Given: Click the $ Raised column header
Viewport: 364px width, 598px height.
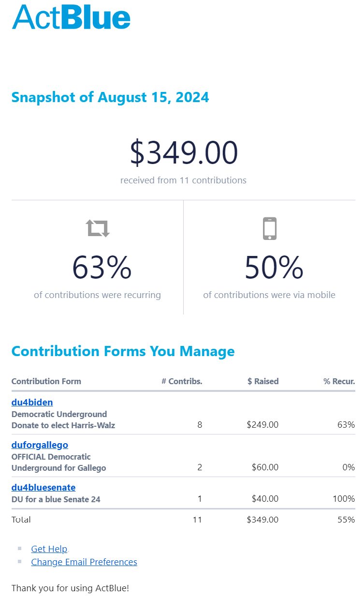Looking at the screenshot, I should [x=263, y=381].
